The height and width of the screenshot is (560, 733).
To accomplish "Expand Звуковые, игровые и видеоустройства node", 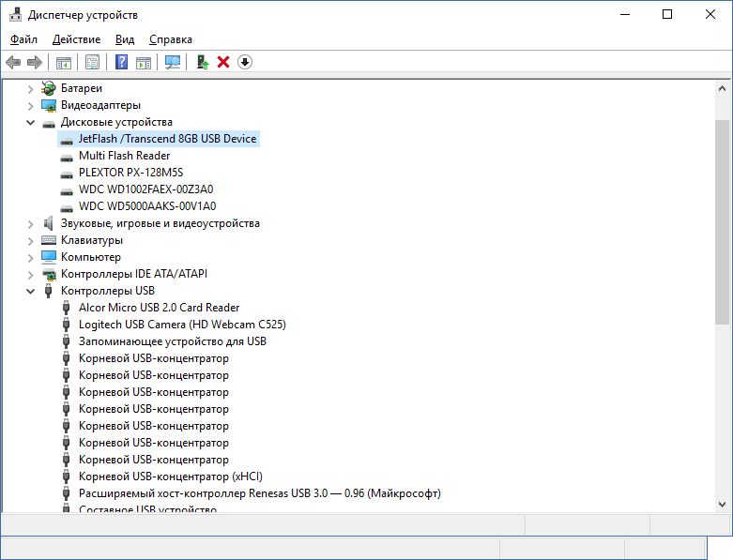I will 30,224.
